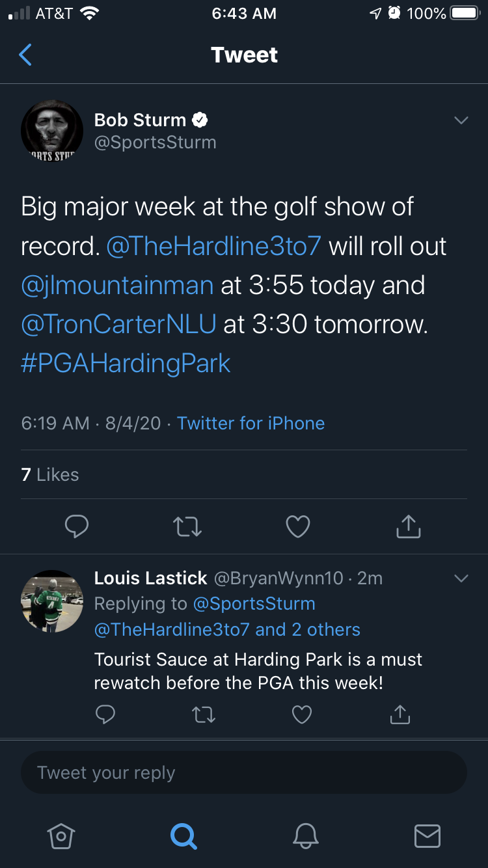488x868 pixels.
Task: Retweet Louis Lastick's reply
Action: (204, 715)
